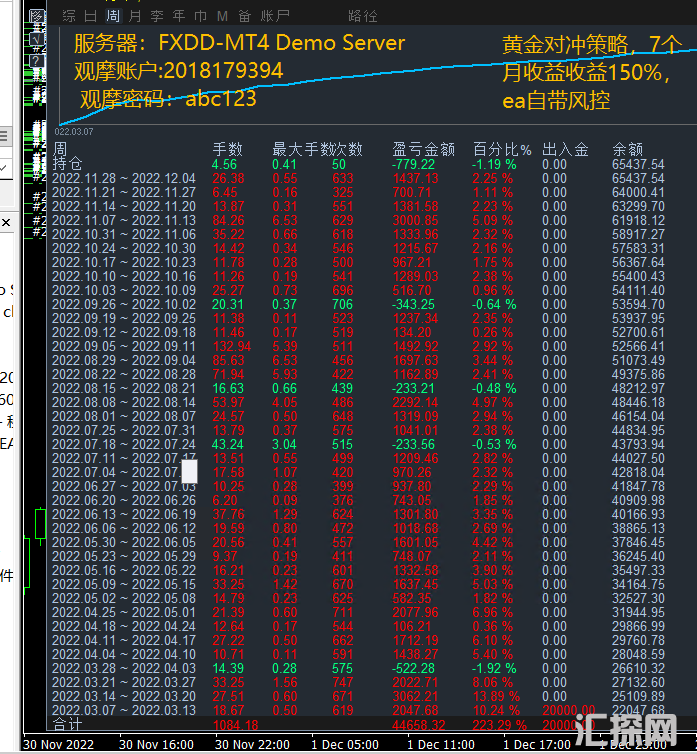Select the 持仓 open positions row
This screenshot has height=754, width=697.
click(x=69, y=163)
